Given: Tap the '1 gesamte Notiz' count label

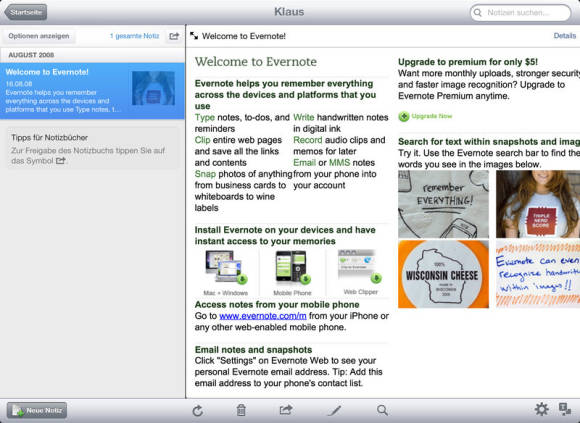Looking at the screenshot, I should [135, 36].
